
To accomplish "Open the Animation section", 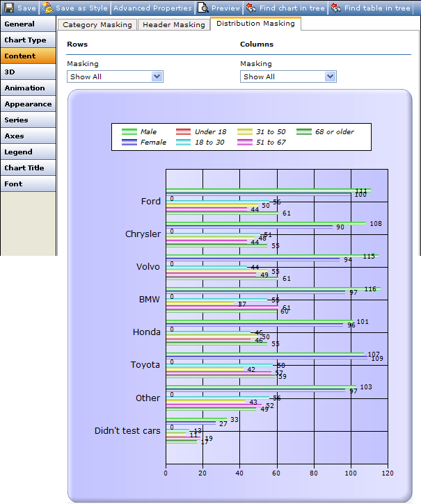I will click(x=28, y=88).
